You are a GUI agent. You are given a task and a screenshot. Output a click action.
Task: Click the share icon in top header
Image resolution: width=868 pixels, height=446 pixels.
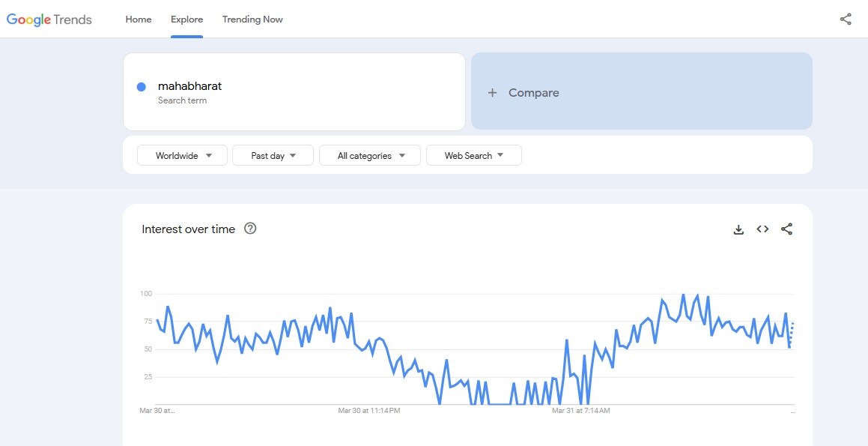pyautogui.click(x=846, y=19)
